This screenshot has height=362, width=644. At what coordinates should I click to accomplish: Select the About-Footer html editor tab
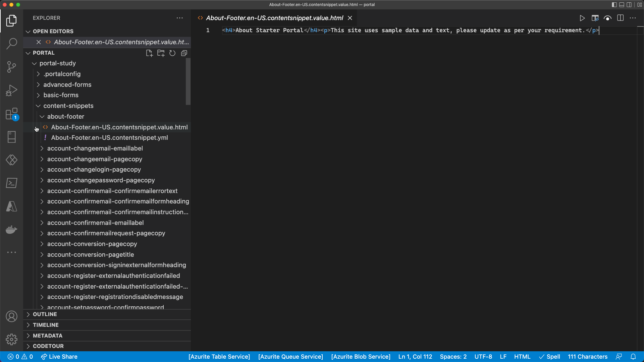point(274,18)
